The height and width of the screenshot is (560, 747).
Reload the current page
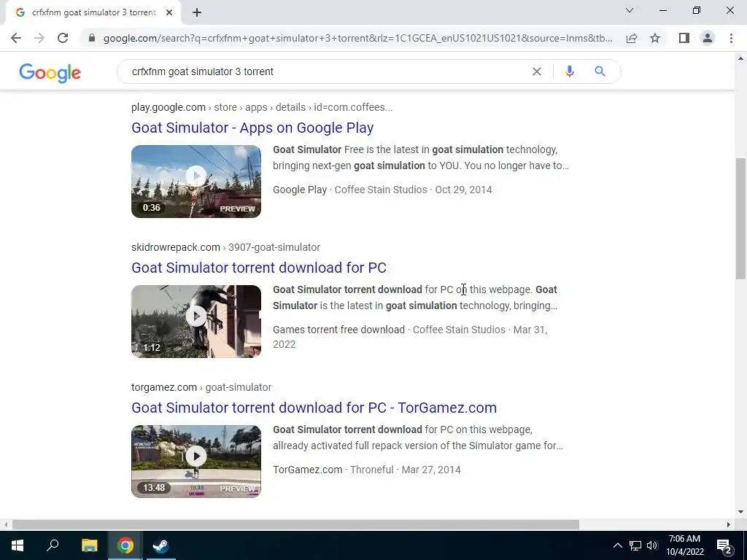click(63, 38)
